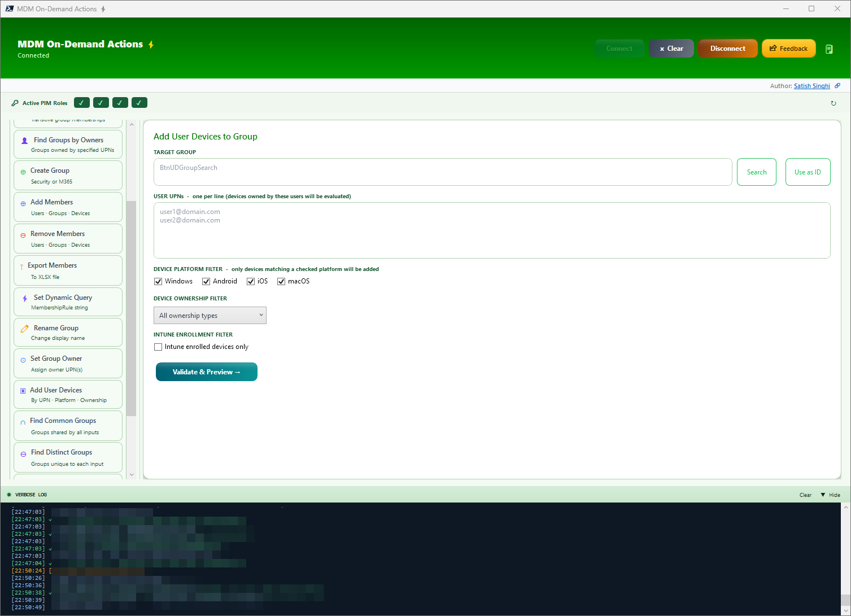Image resolution: width=851 pixels, height=616 pixels.
Task: Click the person icon on Find Groups by Owners
Action: click(x=24, y=139)
